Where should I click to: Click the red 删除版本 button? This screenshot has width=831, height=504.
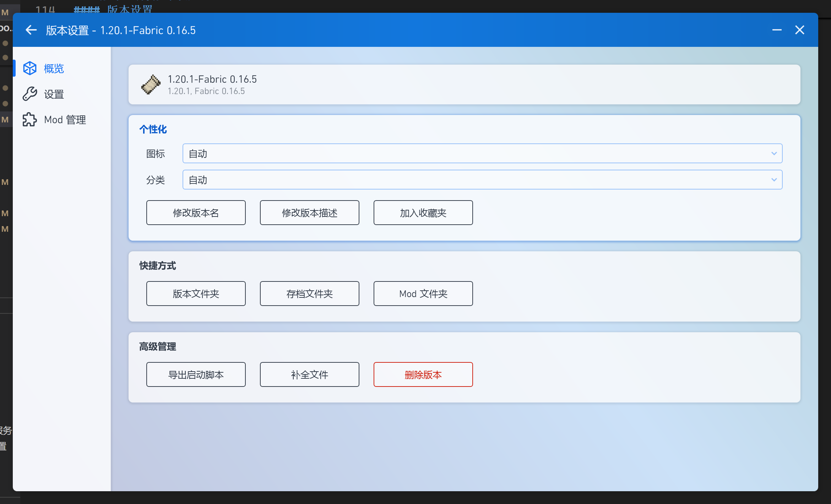click(x=423, y=374)
